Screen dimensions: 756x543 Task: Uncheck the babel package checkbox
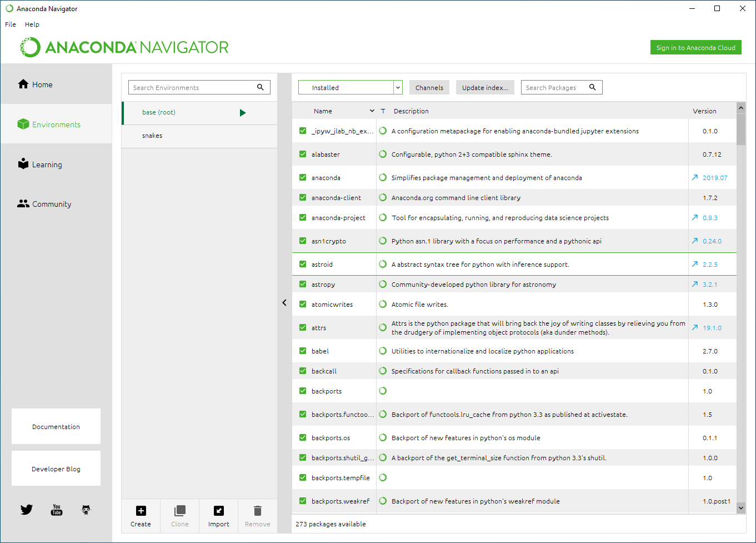click(x=303, y=351)
